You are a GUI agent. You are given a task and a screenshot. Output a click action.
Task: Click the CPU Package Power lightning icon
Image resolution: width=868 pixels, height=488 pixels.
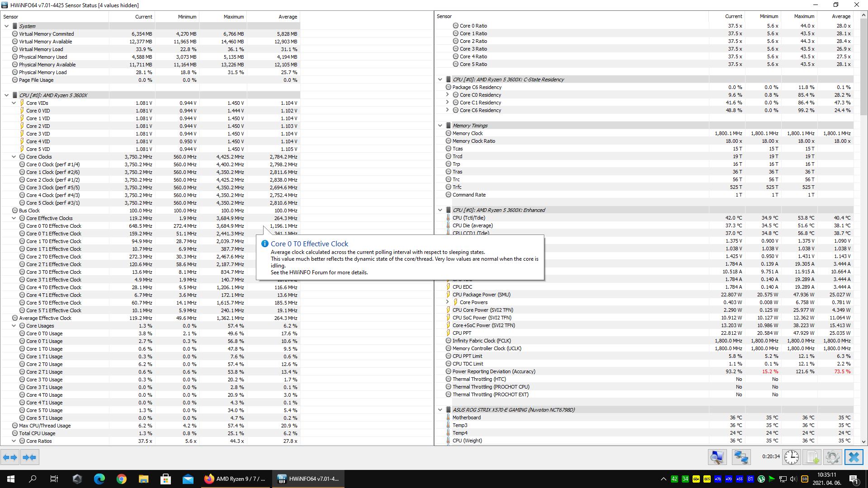[x=448, y=295]
